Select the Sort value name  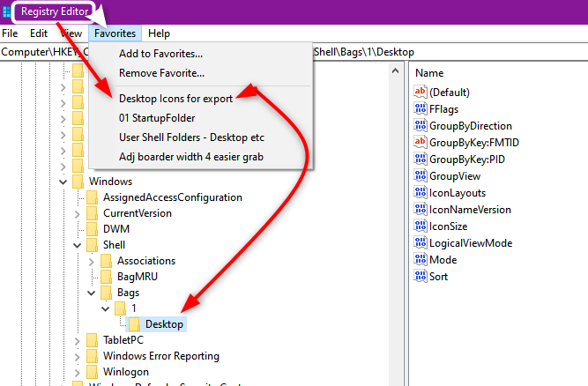pos(438,277)
